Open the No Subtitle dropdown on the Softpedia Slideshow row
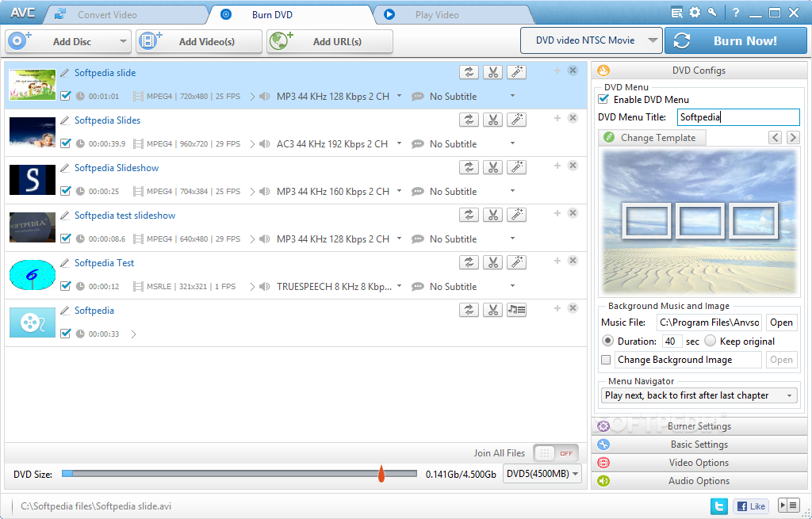Screen dimensions: 812x519 point(512,191)
